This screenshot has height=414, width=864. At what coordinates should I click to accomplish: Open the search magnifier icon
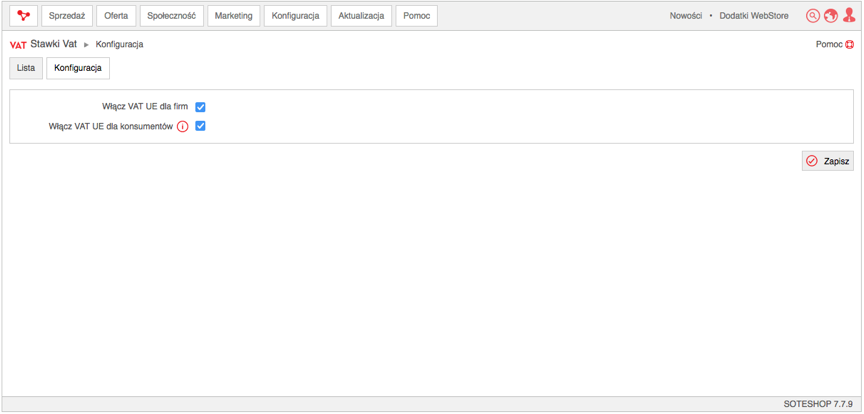click(x=813, y=16)
